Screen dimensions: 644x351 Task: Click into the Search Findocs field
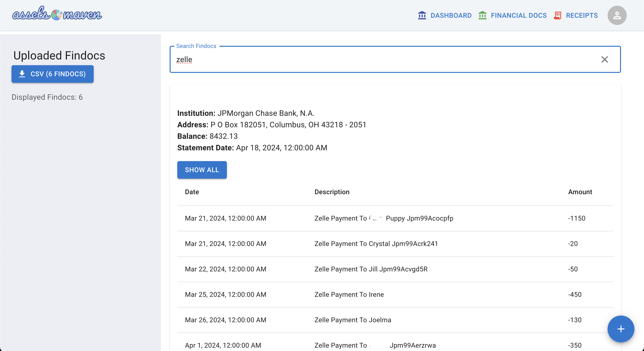click(375, 59)
